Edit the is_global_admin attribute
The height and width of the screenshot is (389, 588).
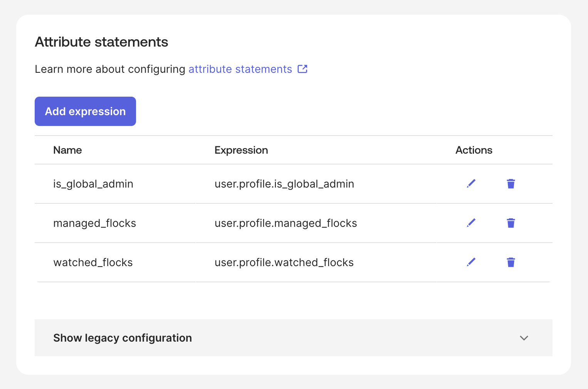(471, 184)
